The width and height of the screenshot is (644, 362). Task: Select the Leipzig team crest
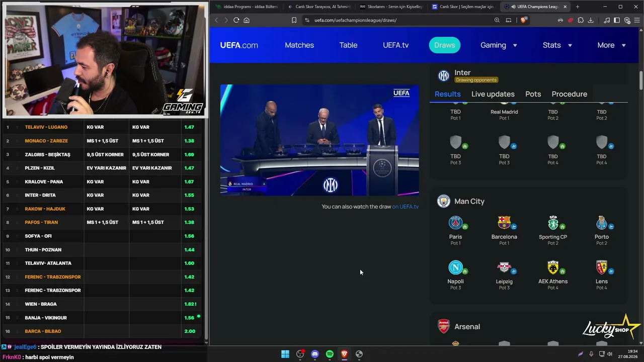504,267
